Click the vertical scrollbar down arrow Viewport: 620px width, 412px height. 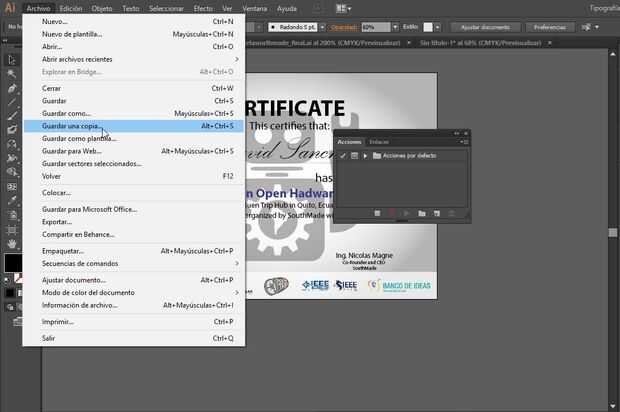pyautogui.click(x=613, y=406)
